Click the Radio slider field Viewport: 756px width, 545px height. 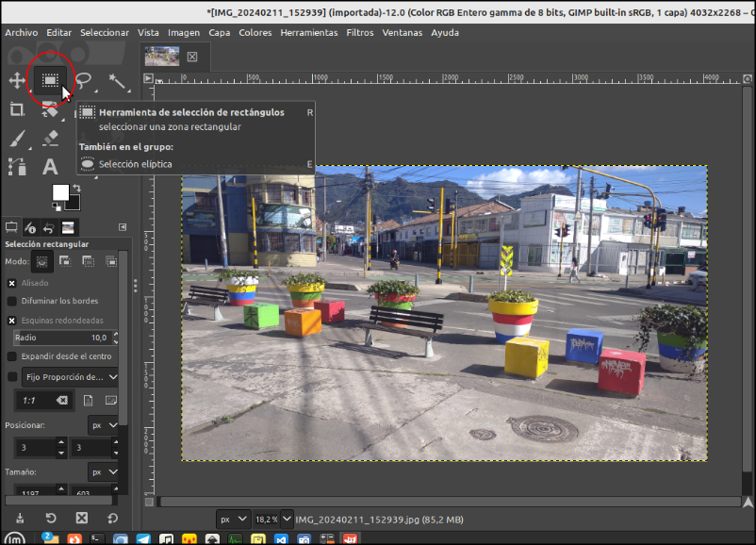click(x=62, y=338)
